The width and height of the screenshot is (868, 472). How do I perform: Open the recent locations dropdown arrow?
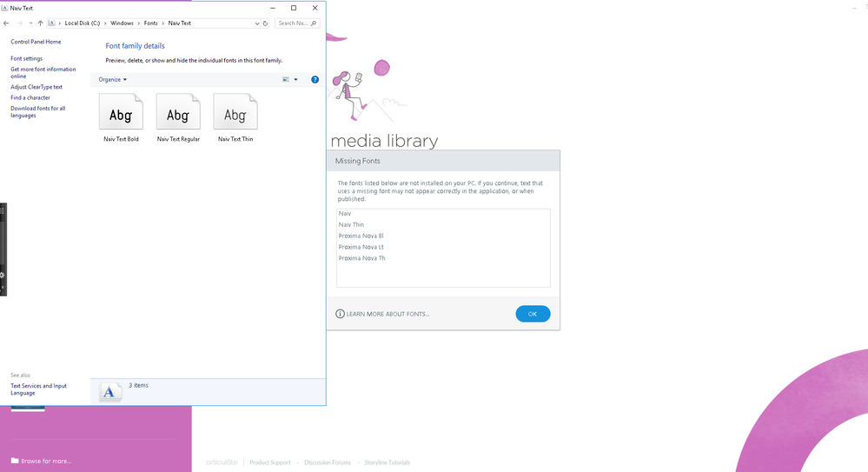click(x=30, y=23)
